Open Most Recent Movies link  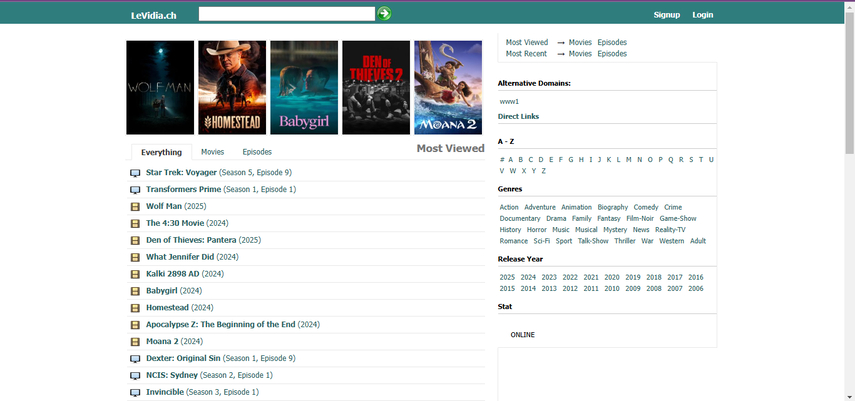pos(580,53)
